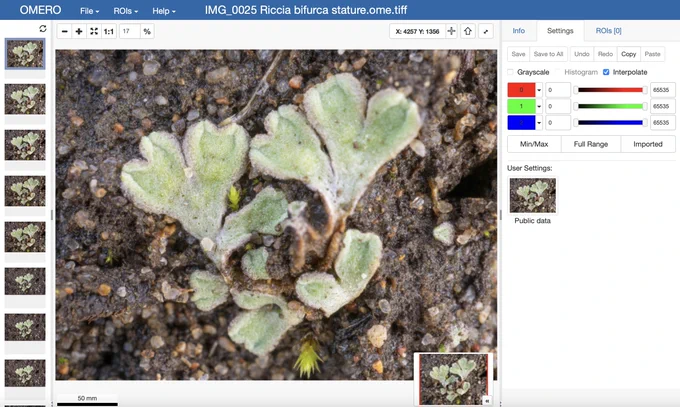Viewport: 680px width, 407px height.
Task: Switch to the Info tab
Action: [518, 31]
